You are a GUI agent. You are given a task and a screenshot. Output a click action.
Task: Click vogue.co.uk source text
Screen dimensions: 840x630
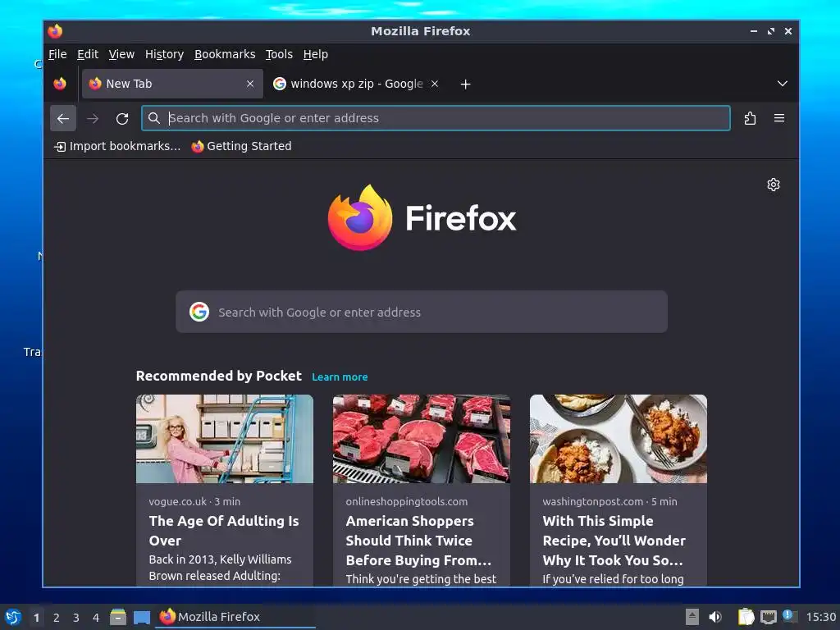pos(178,502)
